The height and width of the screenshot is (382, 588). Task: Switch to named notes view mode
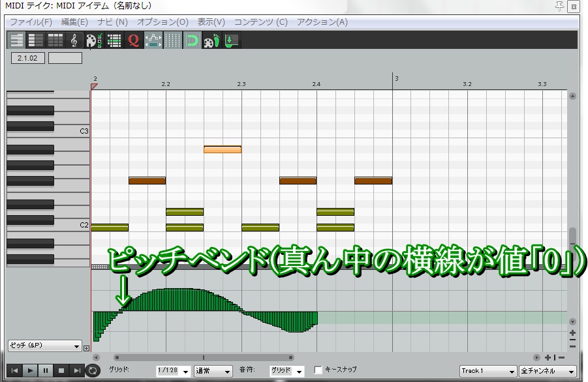36,40
